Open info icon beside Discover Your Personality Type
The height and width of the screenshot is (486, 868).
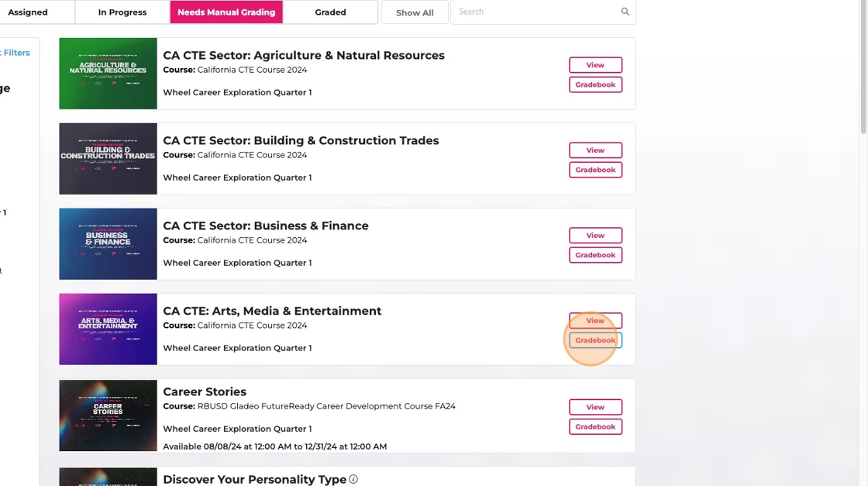coord(353,479)
